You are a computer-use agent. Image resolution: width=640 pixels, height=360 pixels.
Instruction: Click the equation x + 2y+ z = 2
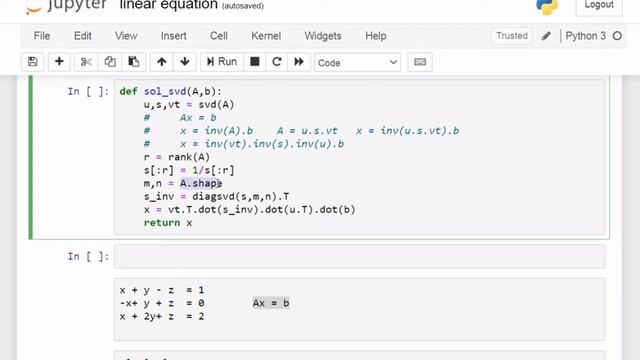point(162,316)
